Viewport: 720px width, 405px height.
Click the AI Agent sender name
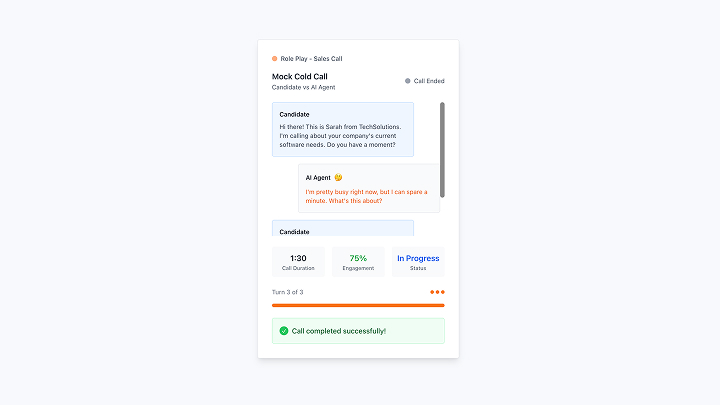coord(318,178)
